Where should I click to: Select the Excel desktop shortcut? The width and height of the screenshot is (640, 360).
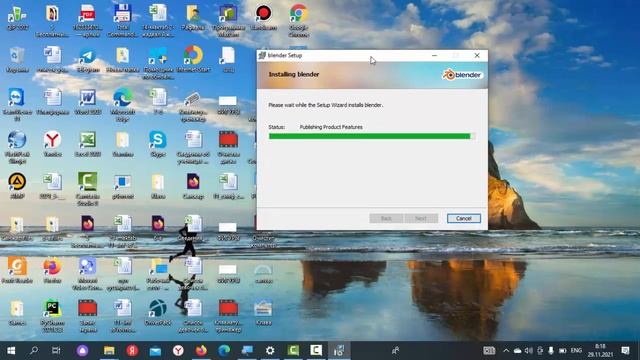click(88, 144)
